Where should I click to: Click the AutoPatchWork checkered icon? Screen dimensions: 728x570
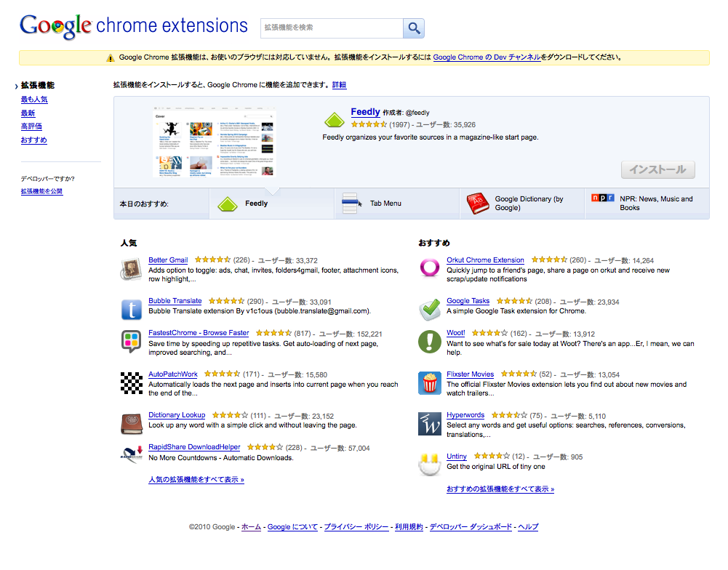[x=132, y=383]
